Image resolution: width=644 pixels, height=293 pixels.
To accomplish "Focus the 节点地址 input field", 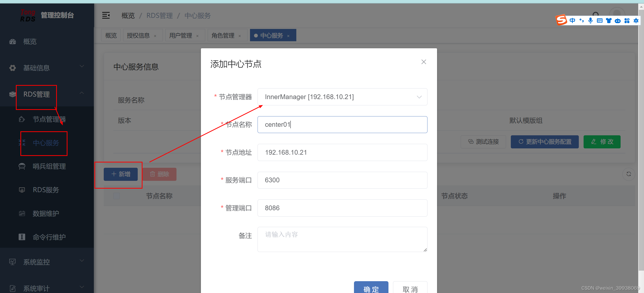I will point(342,152).
